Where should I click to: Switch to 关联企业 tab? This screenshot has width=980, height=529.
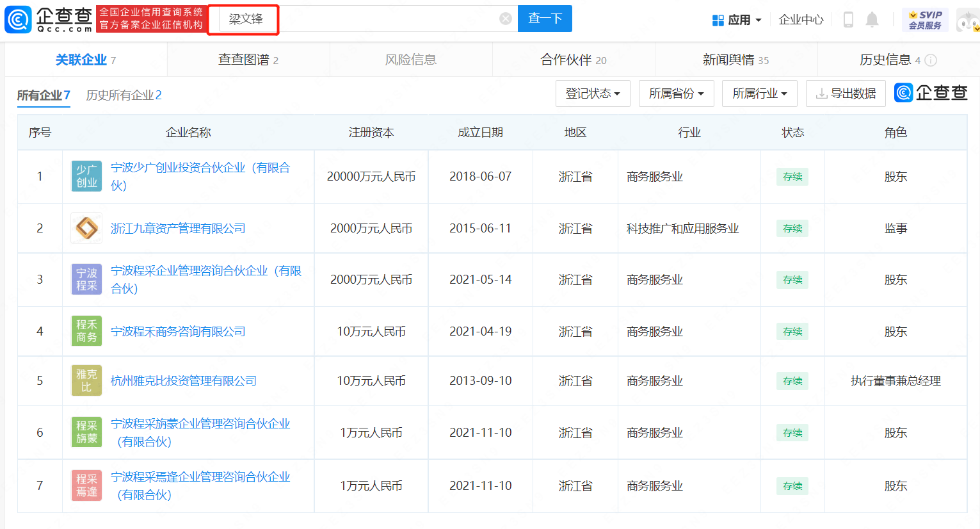[86, 60]
